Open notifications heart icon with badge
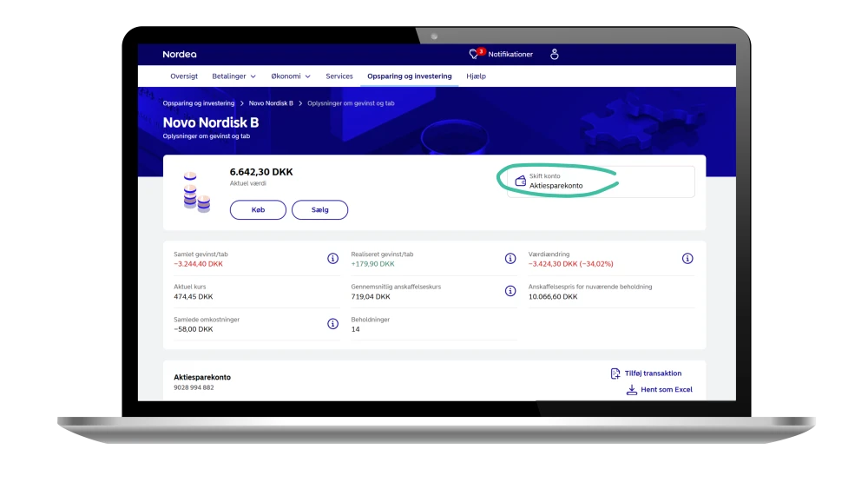868x489 pixels. coord(474,55)
